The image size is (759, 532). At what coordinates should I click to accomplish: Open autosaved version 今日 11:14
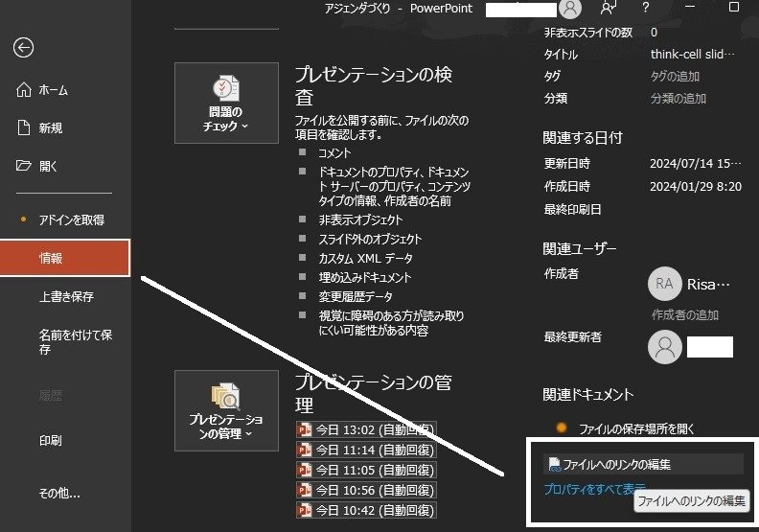point(366,451)
